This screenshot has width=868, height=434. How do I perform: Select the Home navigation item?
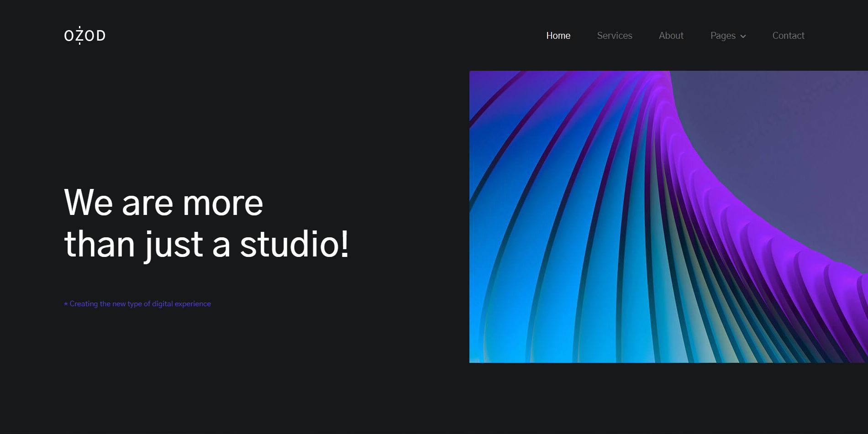pyautogui.click(x=558, y=36)
